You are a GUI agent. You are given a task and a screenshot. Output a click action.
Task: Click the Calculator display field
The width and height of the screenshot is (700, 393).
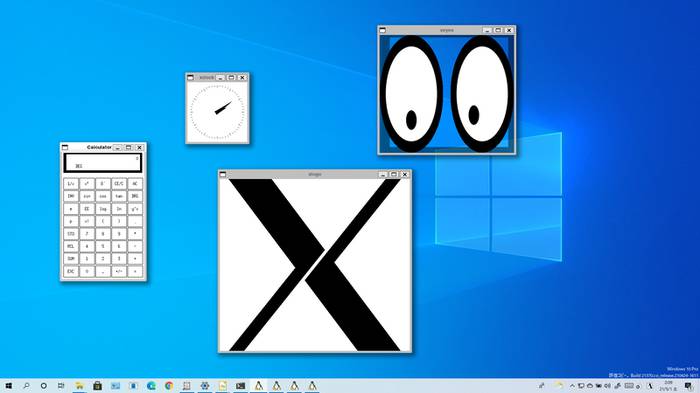point(103,163)
